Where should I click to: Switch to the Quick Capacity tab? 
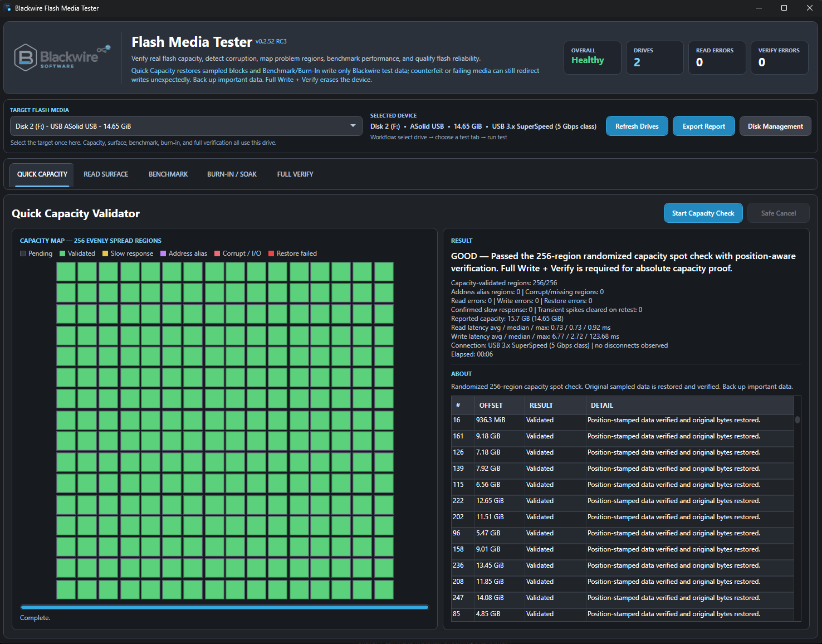click(42, 174)
